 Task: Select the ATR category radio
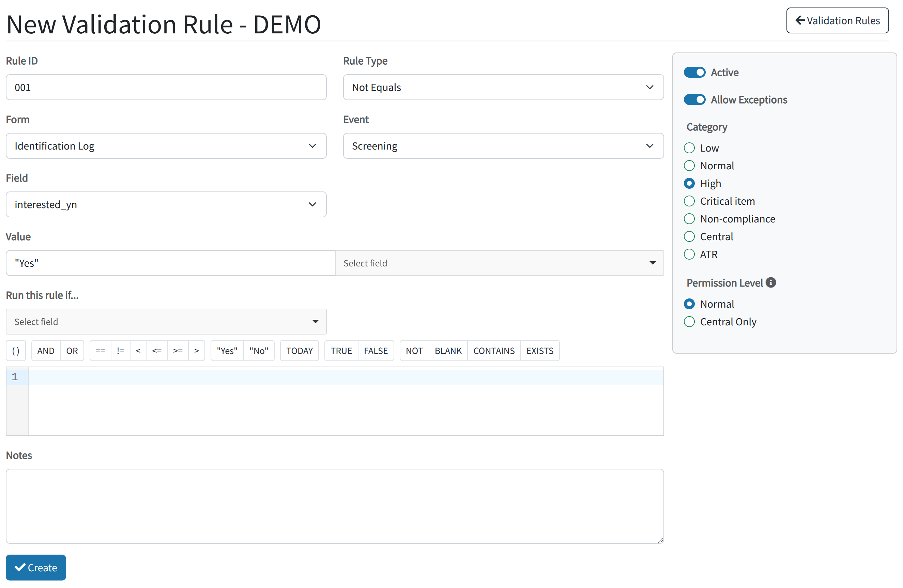coord(689,254)
